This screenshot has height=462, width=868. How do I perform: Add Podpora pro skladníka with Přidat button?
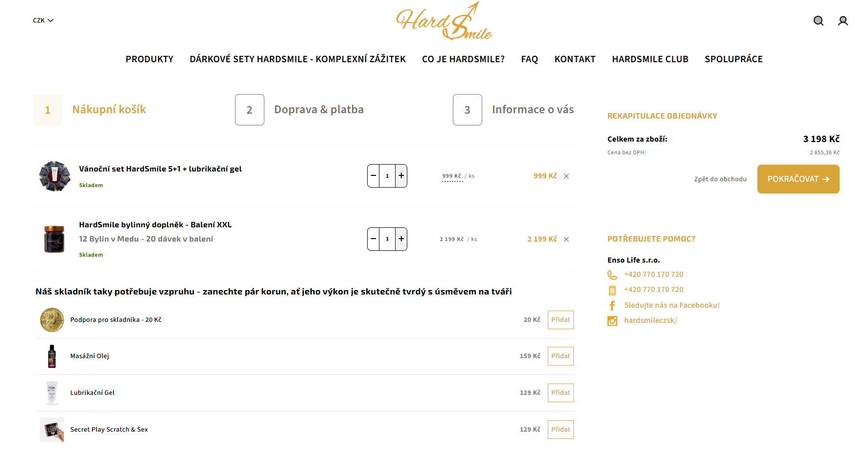coord(560,319)
